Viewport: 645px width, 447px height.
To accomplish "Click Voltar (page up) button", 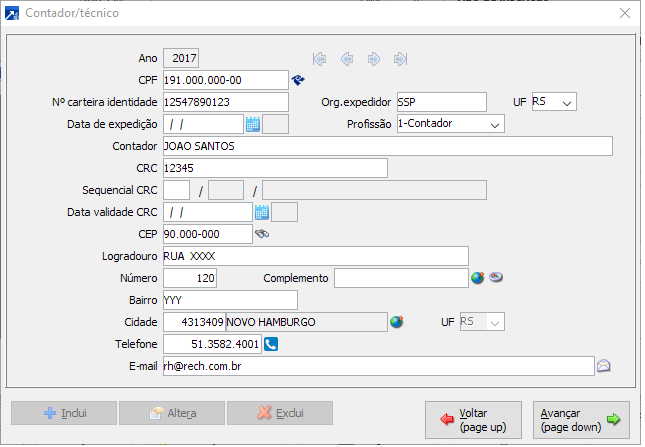I will click(473, 420).
